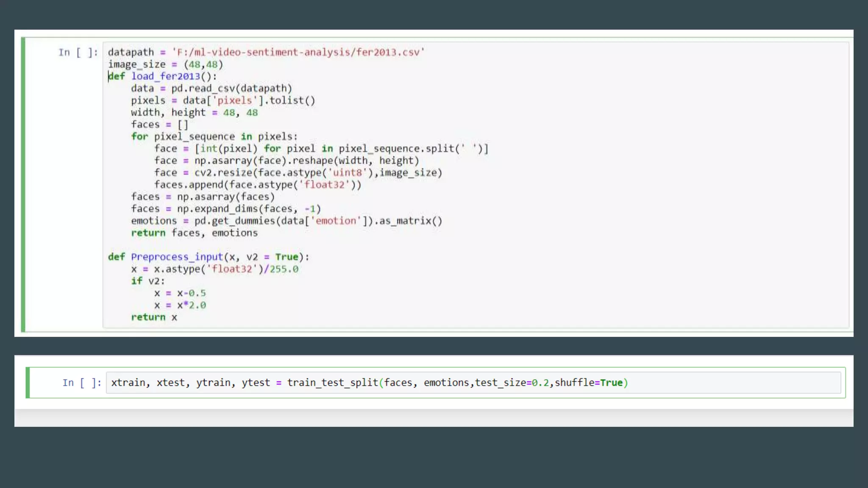
Task: Click the for pixel_sequence loop line
Action: pyautogui.click(x=214, y=137)
